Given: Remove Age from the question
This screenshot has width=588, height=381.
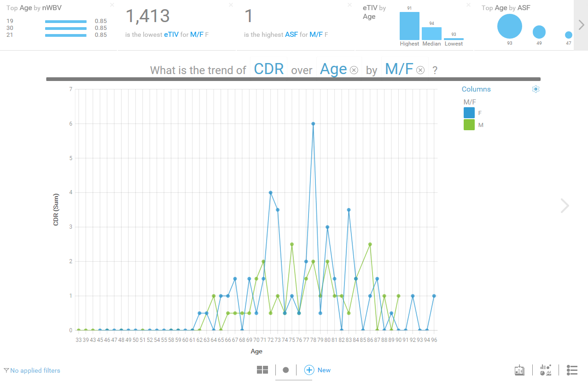Looking at the screenshot, I should click(x=354, y=70).
